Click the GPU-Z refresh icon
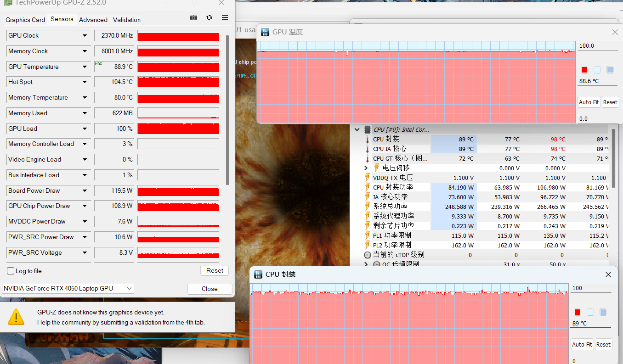This screenshot has width=623, height=364. [x=209, y=17]
